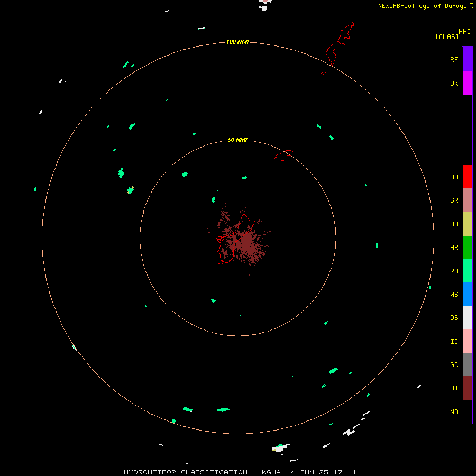Image resolution: width=476 pixels, height=476 pixels.
Task: Click the GC legend label
Action: 454,364
